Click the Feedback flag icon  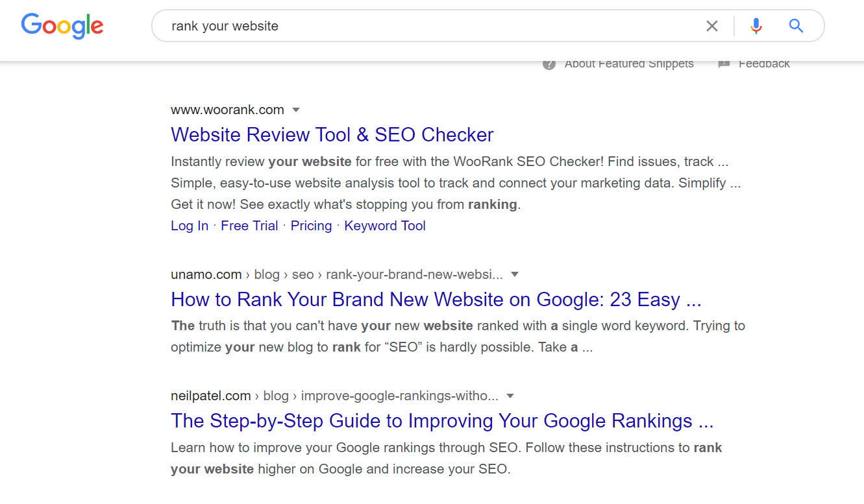click(x=724, y=64)
